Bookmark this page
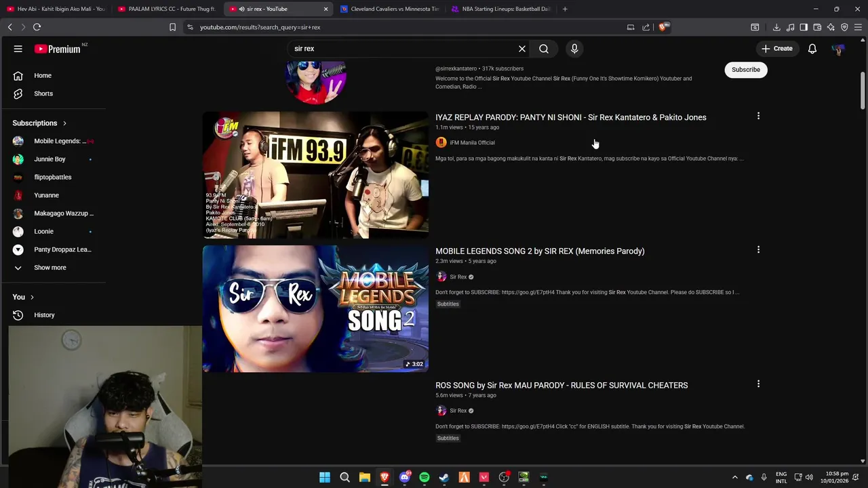The image size is (868, 488). coord(172,27)
